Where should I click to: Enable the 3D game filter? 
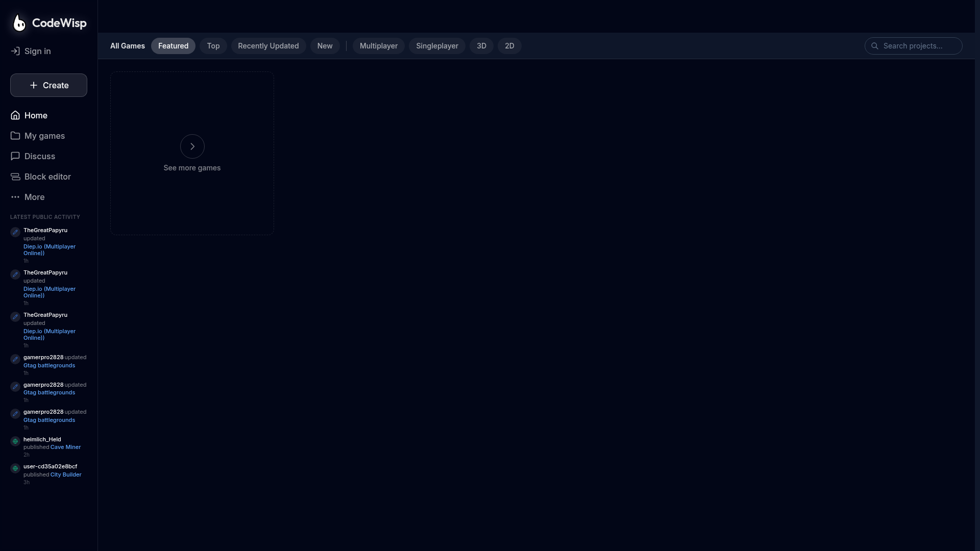tap(481, 46)
